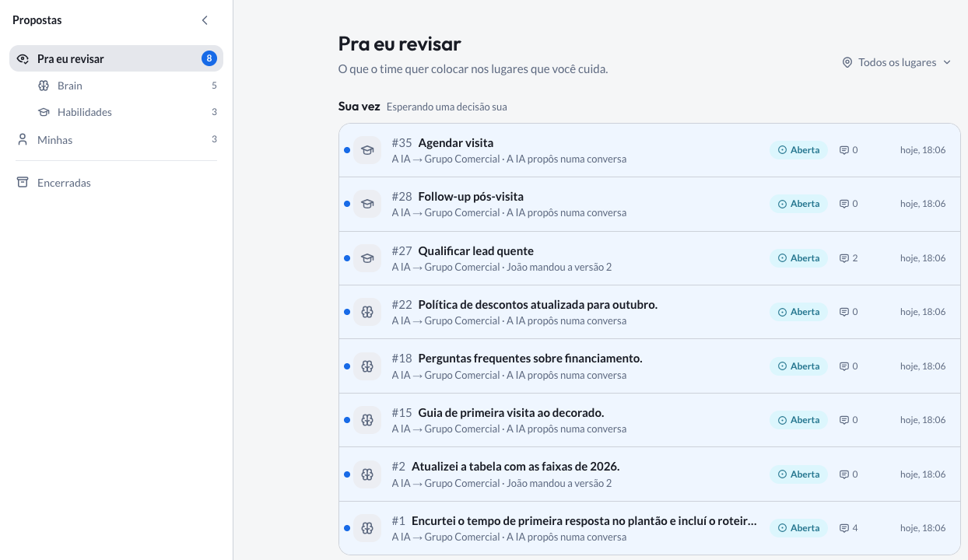
Task: Click the 'hoje, 18:06' timestamp on proposal #1 row
Action: pos(923,528)
